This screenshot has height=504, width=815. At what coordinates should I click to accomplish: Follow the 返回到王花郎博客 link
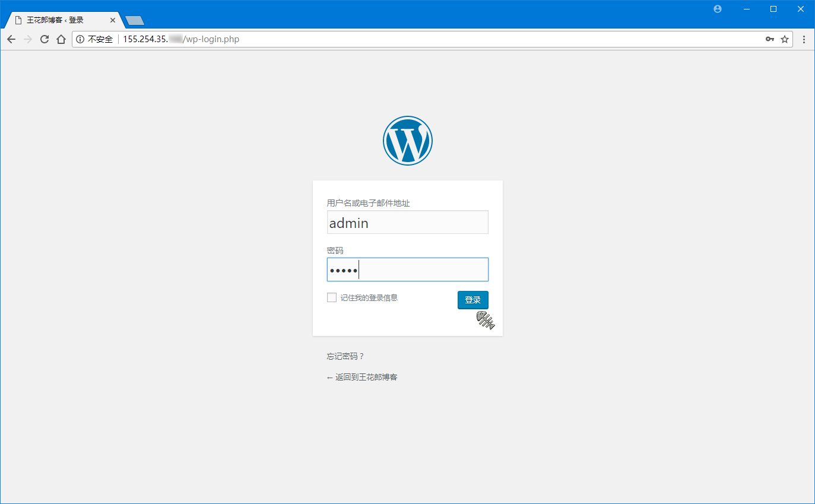362,377
